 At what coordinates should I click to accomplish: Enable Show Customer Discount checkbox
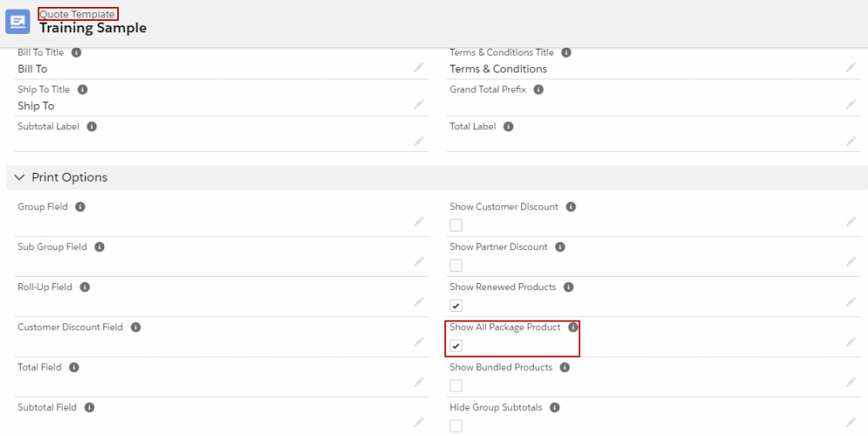(456, 226)
